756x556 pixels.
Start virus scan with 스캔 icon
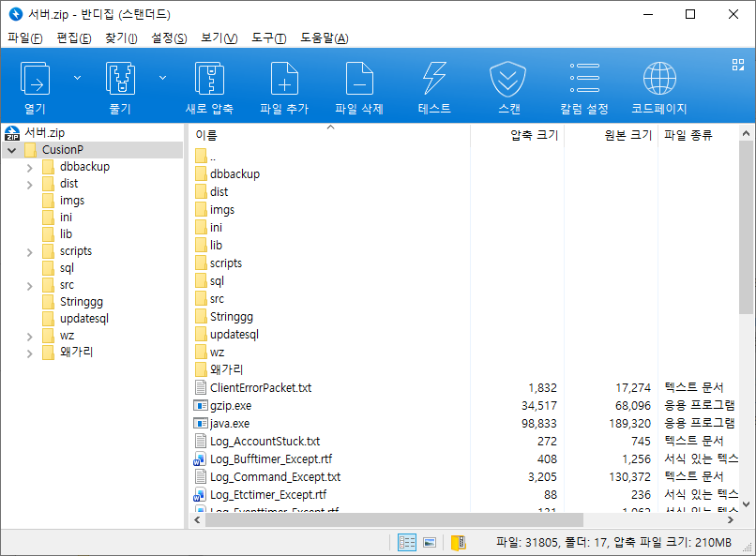(x=508, y=78)
